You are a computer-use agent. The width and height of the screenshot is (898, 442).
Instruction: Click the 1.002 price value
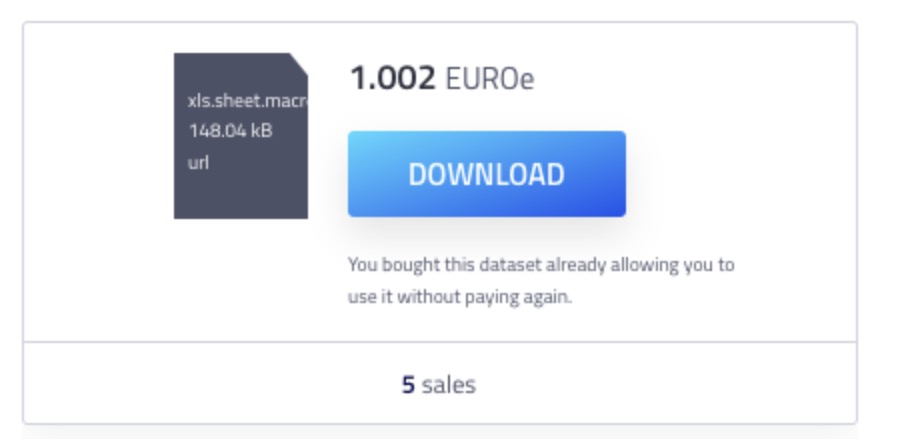[x=392, y=78]
